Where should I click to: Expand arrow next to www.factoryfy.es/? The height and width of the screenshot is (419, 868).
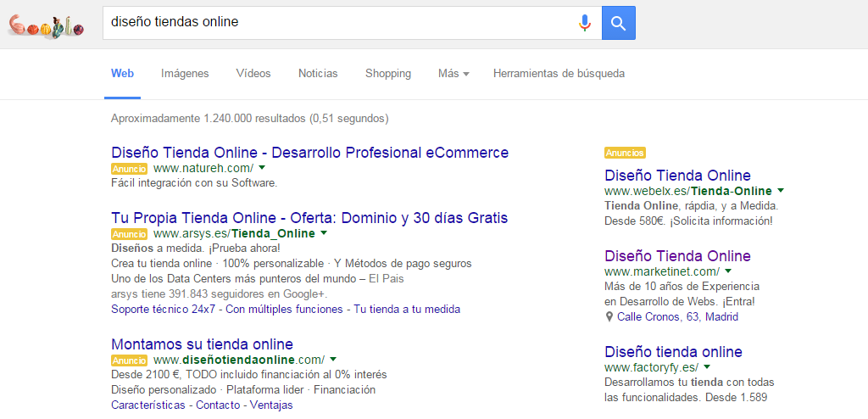click(x=707, y=366)
